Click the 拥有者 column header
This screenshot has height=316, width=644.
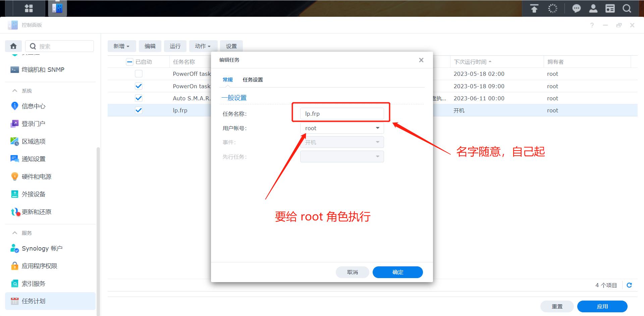(x=555, y=62)
